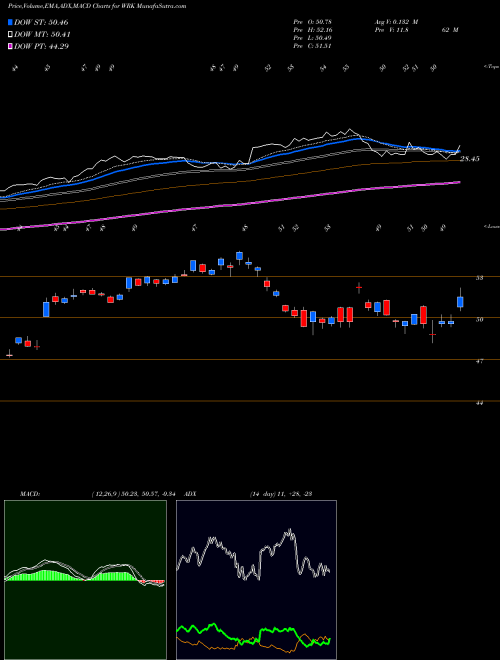Image resolution: width=500 pixels, height=660 pixels.
Task: Click the Pre H: 52.16 value
Action: click(x=313, y=30)
